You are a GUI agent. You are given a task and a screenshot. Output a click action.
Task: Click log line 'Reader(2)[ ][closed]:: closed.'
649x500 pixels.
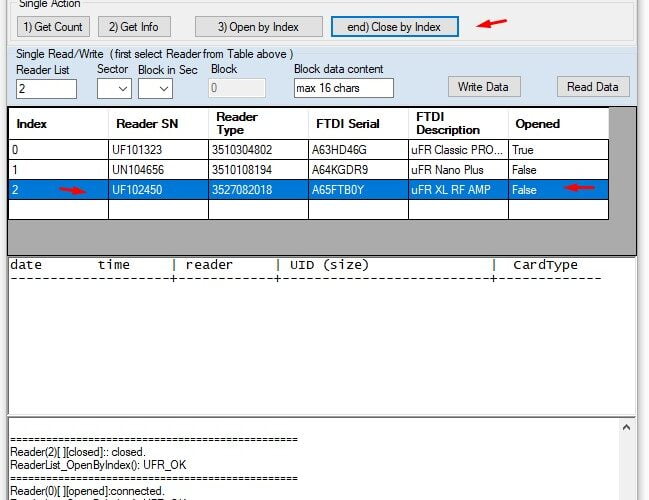tap(78, 452)
